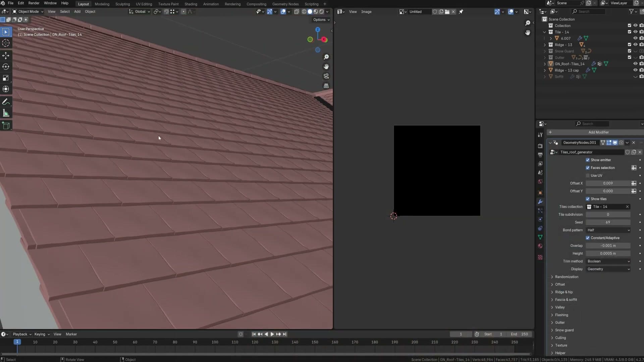644x362 pixels.
Task: Open the Keying popover in the timeline
Action: pos(42,334)
